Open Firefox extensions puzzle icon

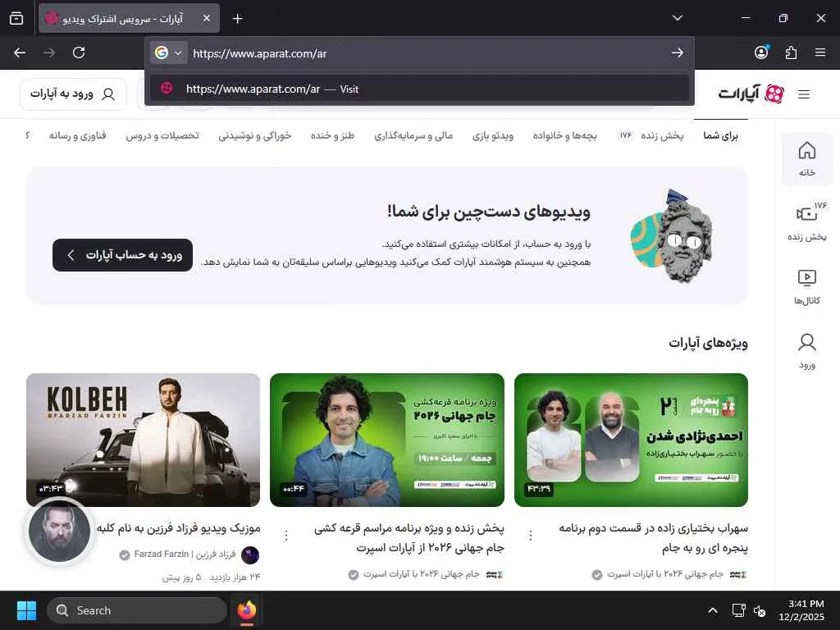pos(791,52)
